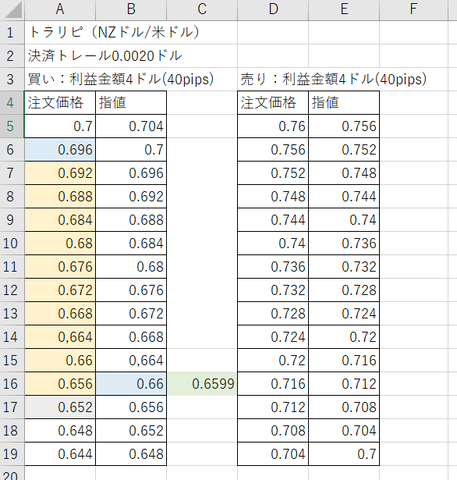This screenshot has width=457, height=480.
Task: Click the text 売り：利益金額4ドル(40pips)
Action: pyautogui.click(x=334, y=79)
